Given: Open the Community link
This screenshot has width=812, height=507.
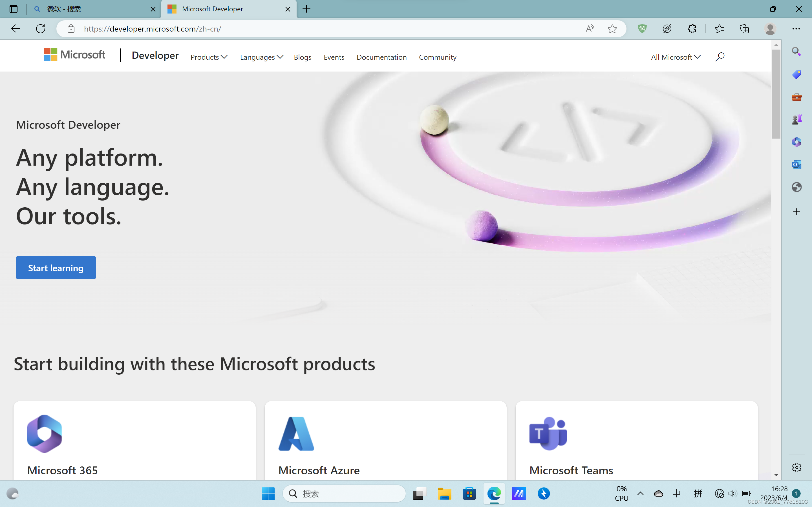Looking at the screenshot, I should (x=437, y=57).
